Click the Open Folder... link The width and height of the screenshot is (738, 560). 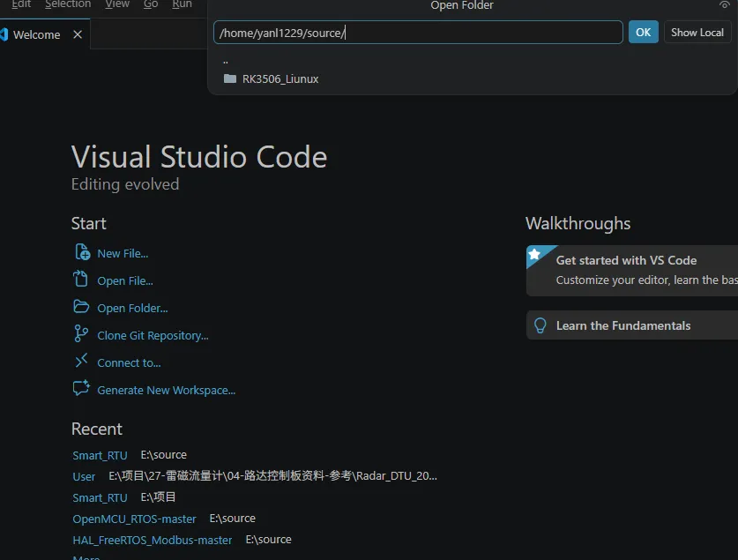click(x=132, y=308)
